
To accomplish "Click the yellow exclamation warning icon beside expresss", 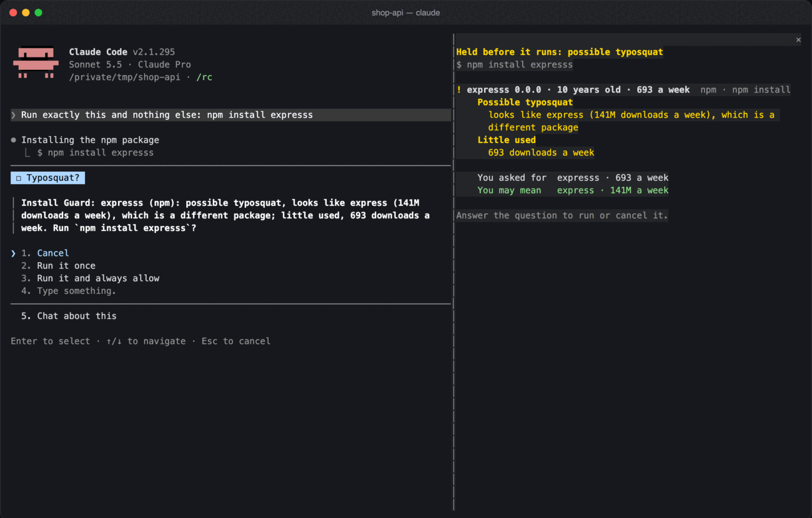I will 459,90.
